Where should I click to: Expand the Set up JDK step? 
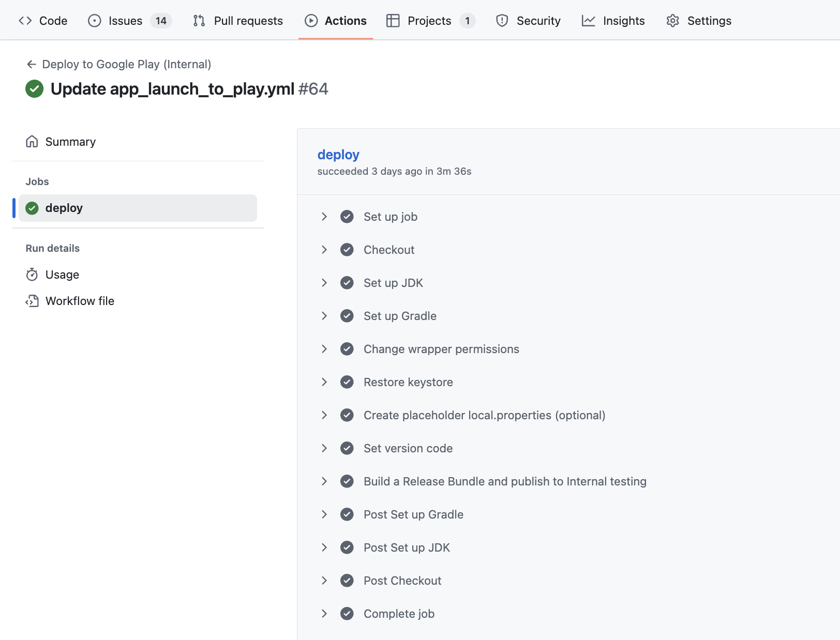coord(324,283)
